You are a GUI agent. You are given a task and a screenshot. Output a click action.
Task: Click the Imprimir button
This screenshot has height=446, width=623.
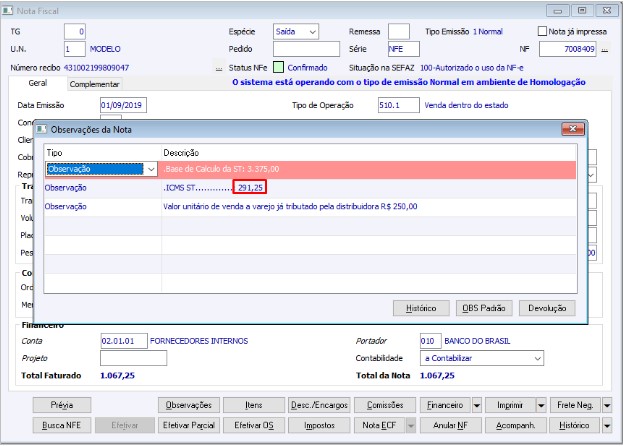pyautogui.click(x=510, y=405)
